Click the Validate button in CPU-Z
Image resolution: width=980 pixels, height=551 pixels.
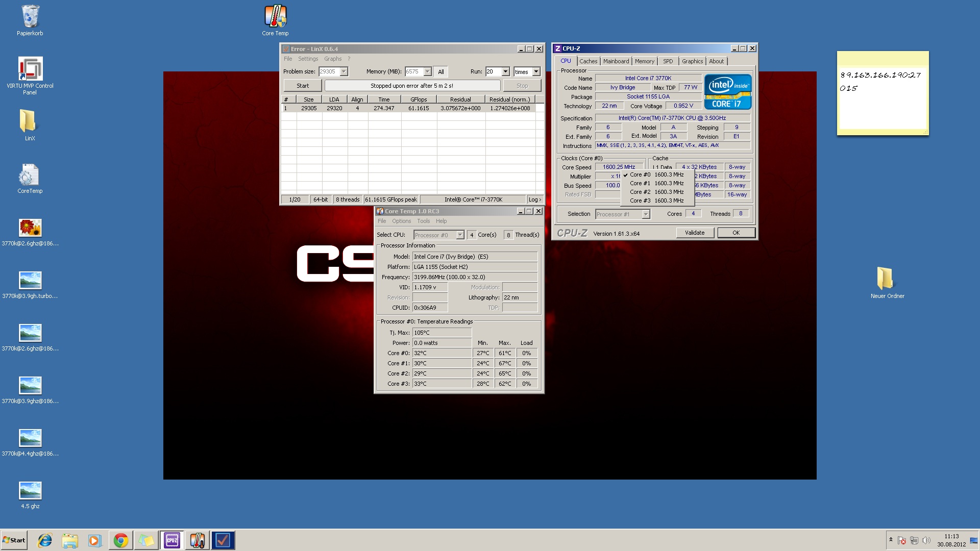tap(694, 233)
